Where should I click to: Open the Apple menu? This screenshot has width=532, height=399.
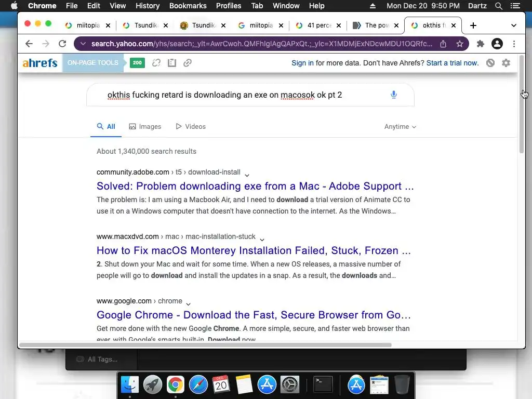pyautogui.click(x=14, y=6)
